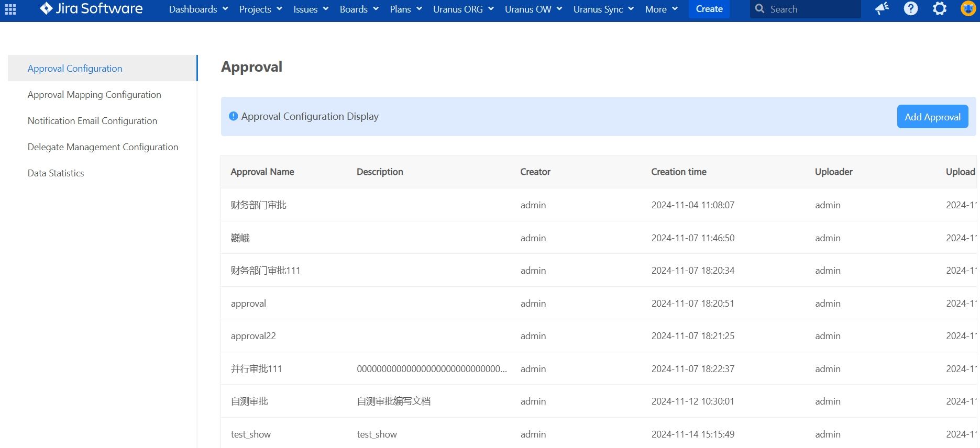Open Approval Mapping Configuration
The width and height of the screenshot is (980, 448).
[94, 95]
